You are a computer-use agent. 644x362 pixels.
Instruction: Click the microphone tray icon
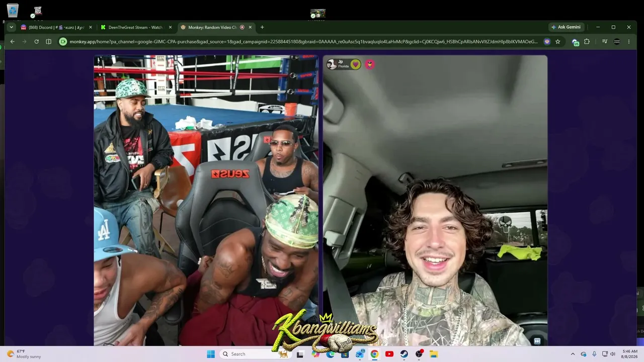click(x=594, y=354)
